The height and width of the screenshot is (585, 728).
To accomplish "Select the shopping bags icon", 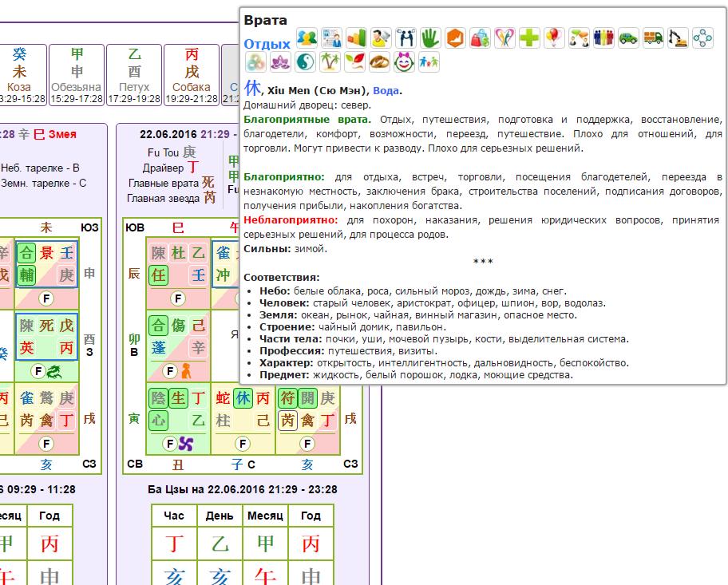I will tap(480, 38).
